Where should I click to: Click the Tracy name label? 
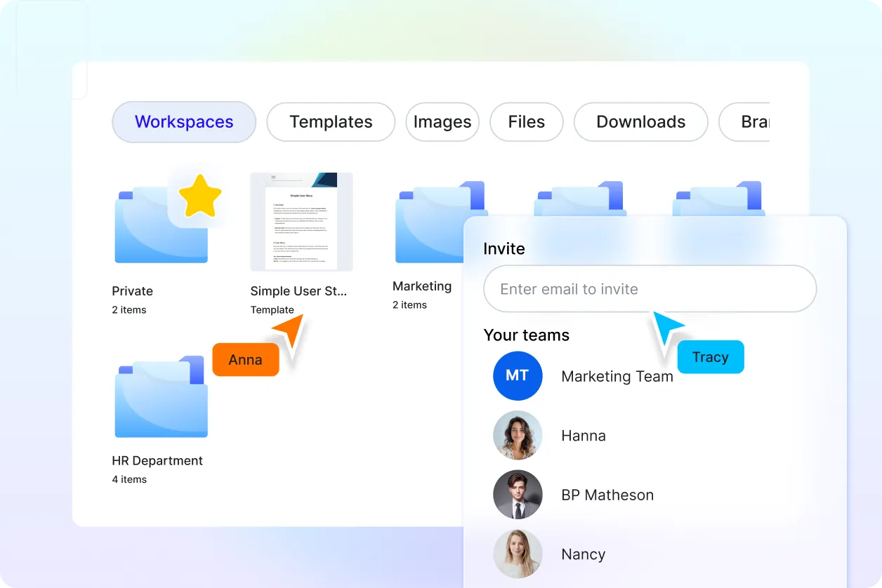[710, 357]
